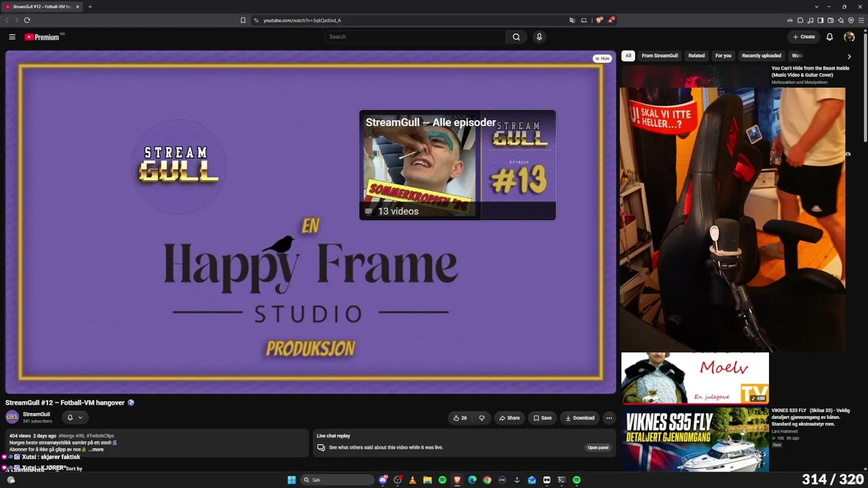Open more actions three-dot menu

609,418
